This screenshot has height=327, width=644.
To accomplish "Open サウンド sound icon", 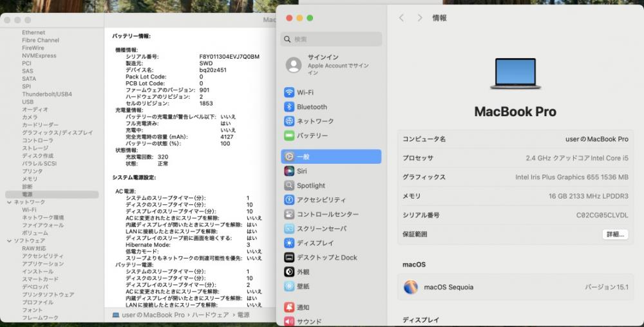I will point(289,321).
